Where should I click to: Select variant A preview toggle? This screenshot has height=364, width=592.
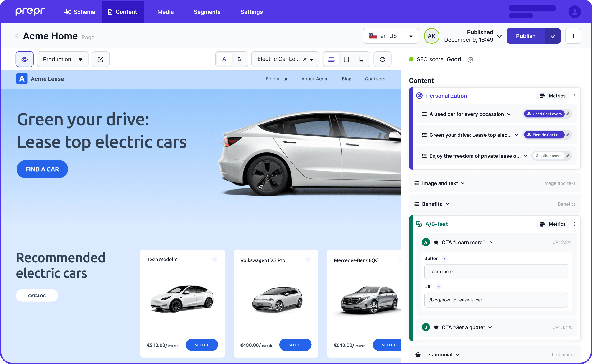pos(224,59)
